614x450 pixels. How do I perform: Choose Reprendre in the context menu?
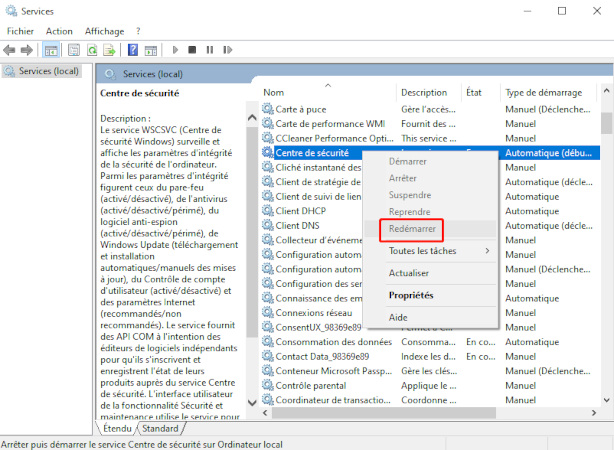pyautogui.click(x=410, y=212)
